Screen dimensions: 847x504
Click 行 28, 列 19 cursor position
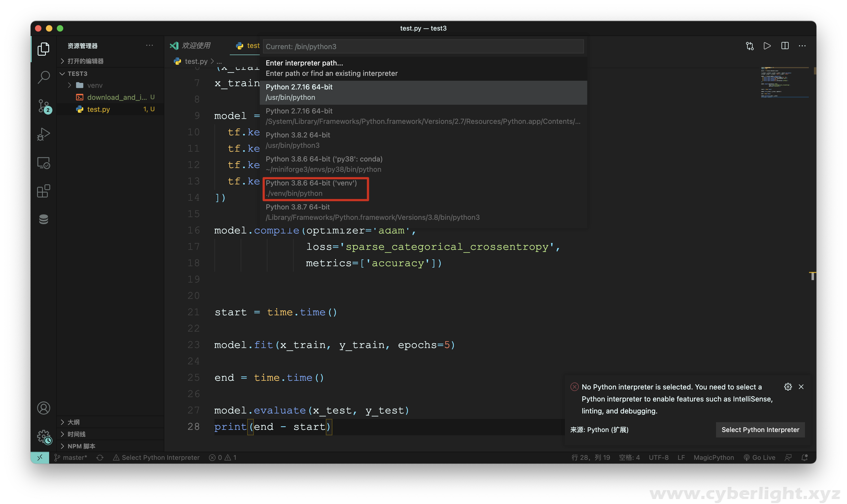point(590,457)
